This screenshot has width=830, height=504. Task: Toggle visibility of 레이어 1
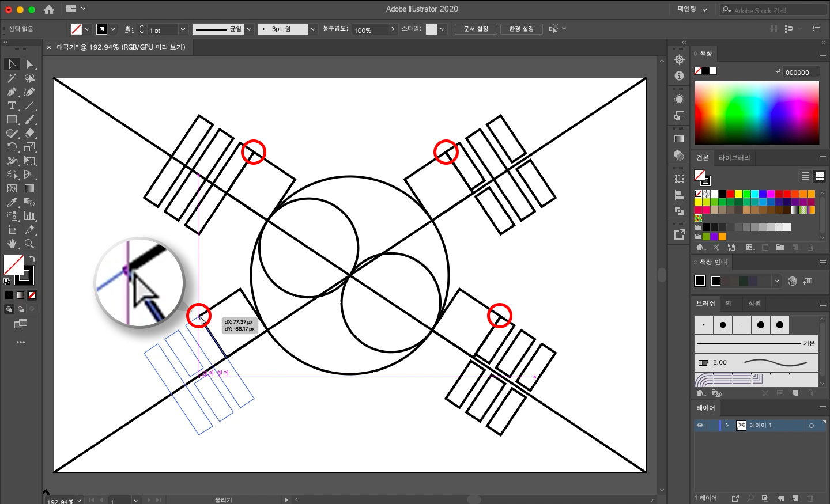click(700, 425)
